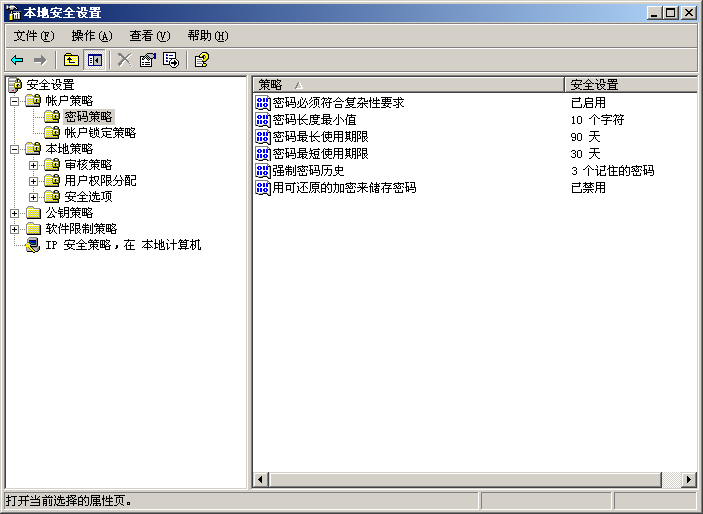Select the 用户权限分配 tree label
This screenshot has height=514, width=703.
(100, 180)
